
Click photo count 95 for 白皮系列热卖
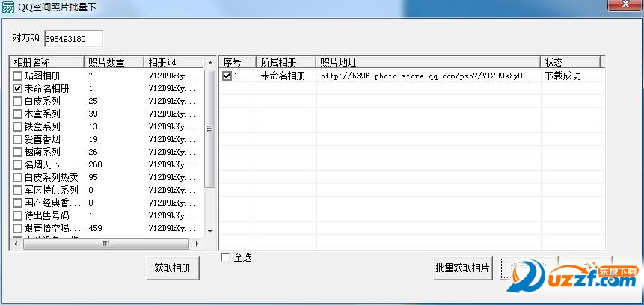93,178
